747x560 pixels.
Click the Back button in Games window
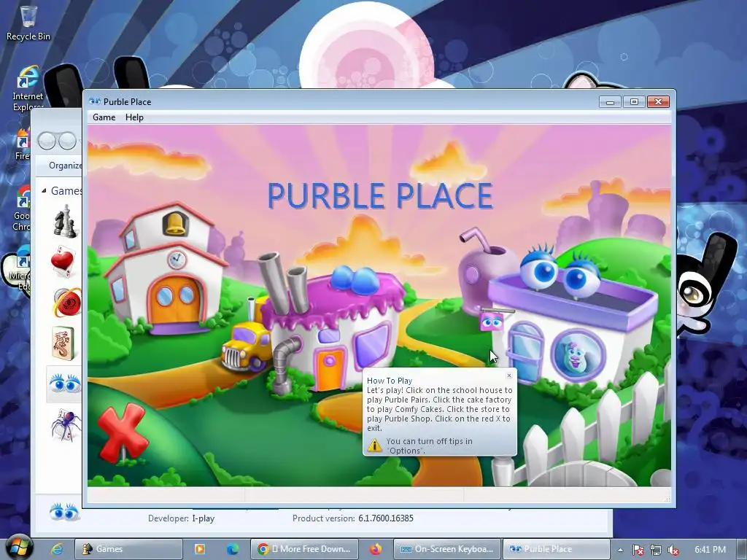click(47, 141)
